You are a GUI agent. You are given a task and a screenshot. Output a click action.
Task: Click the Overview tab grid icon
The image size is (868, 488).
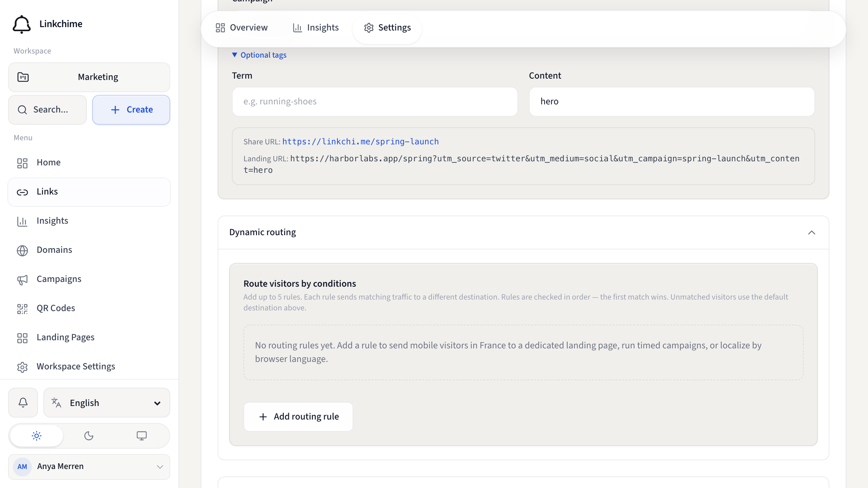[x=220, y=28]
